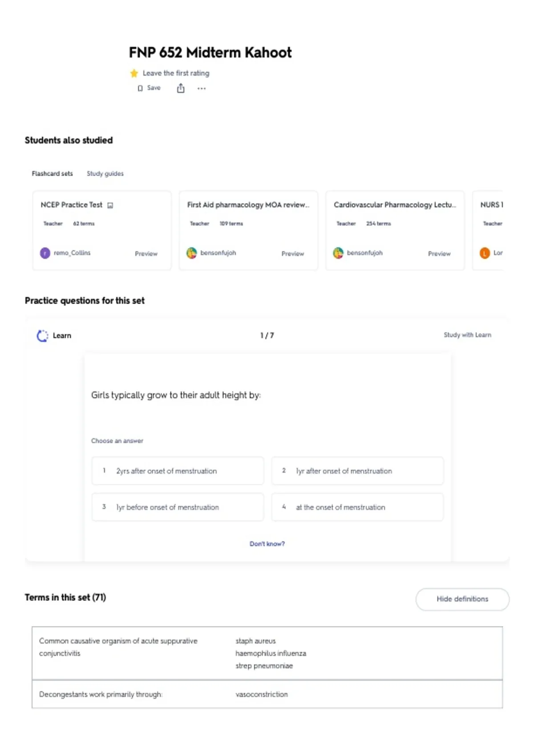Switch to the Study guides tab
This screenshot has height=756, width=534.
click(x=105, y=173)
